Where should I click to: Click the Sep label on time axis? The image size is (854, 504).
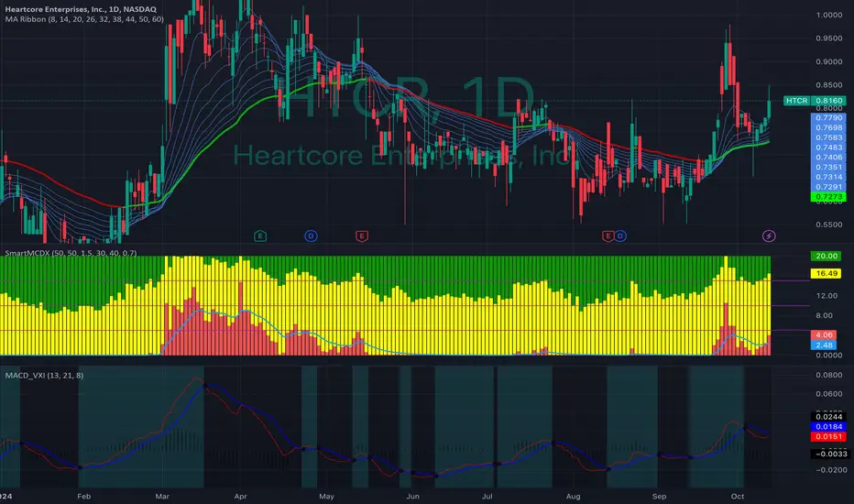659,497
